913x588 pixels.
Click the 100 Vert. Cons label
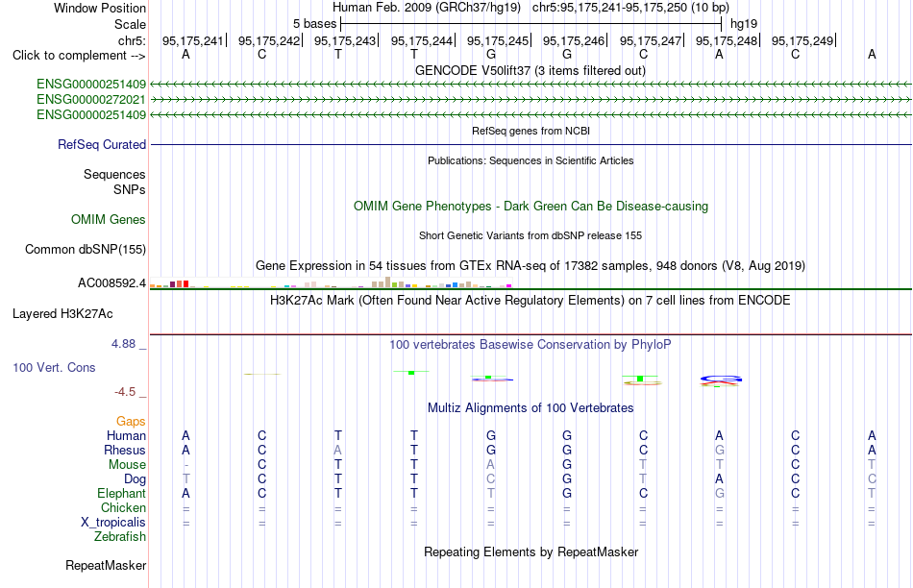point(54,367)
